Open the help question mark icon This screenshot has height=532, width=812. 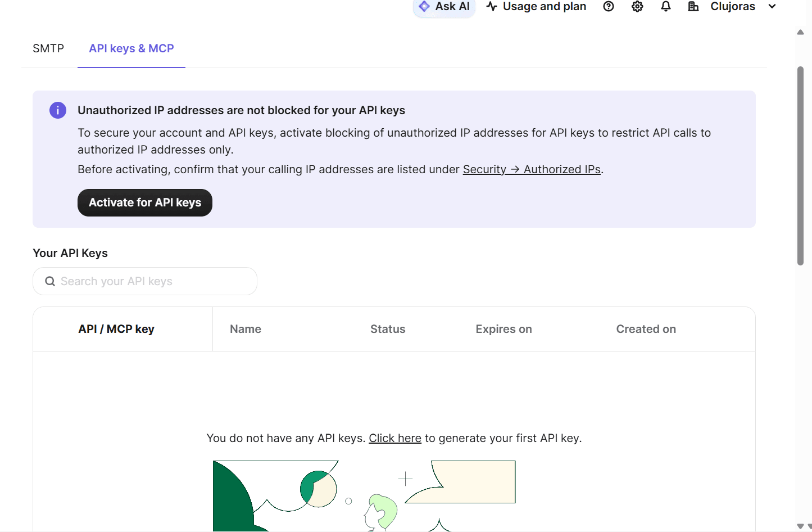coord(609,6)
